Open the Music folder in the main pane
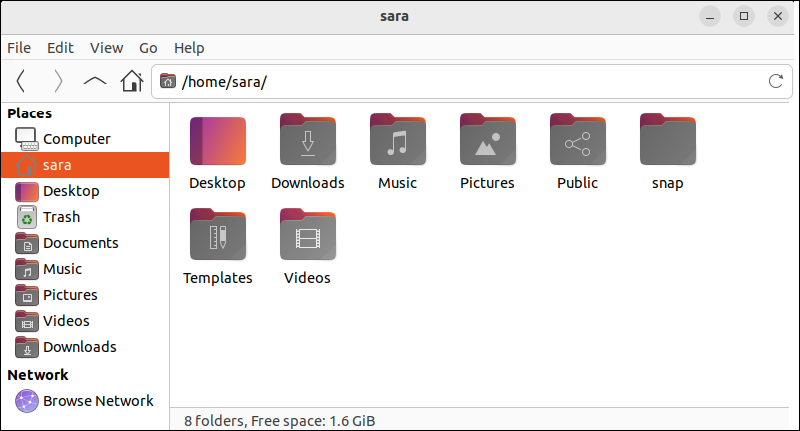 pyautogui.click(x=397, y=140)
